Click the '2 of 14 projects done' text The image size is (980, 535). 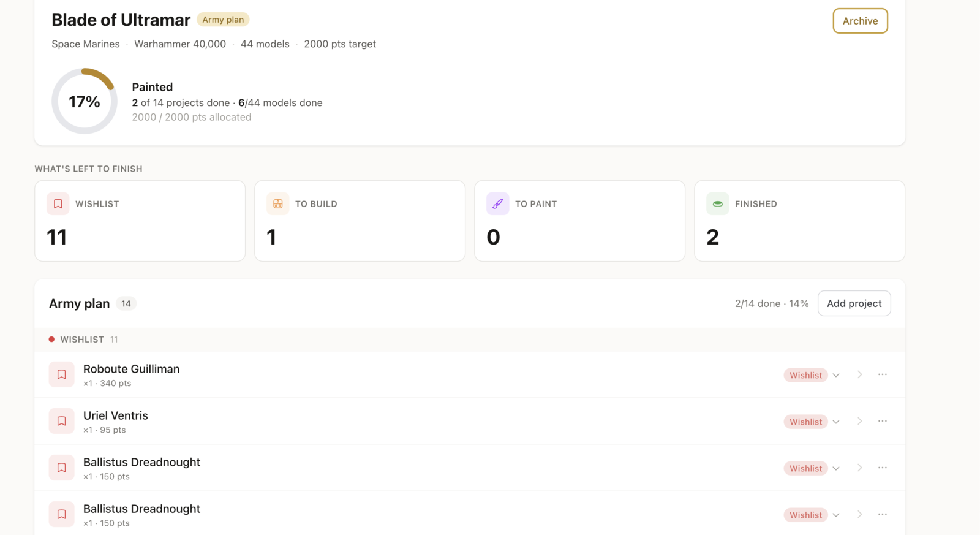click(x=181, y=103)
